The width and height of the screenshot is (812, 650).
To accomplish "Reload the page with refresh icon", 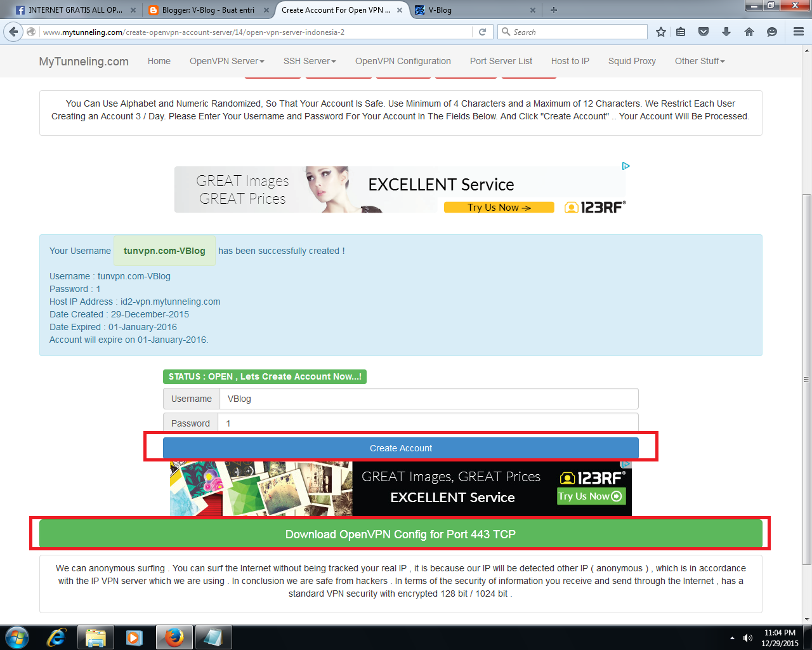I will point(482,32).
